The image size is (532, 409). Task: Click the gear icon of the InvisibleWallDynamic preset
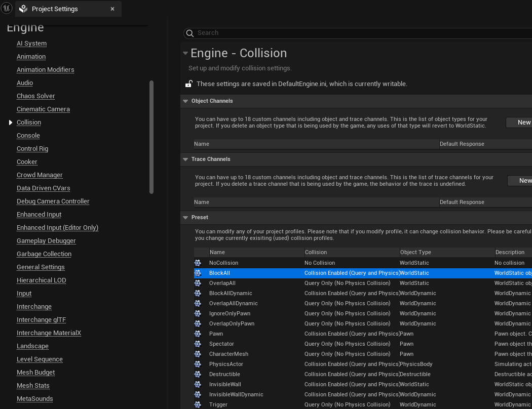198,394
